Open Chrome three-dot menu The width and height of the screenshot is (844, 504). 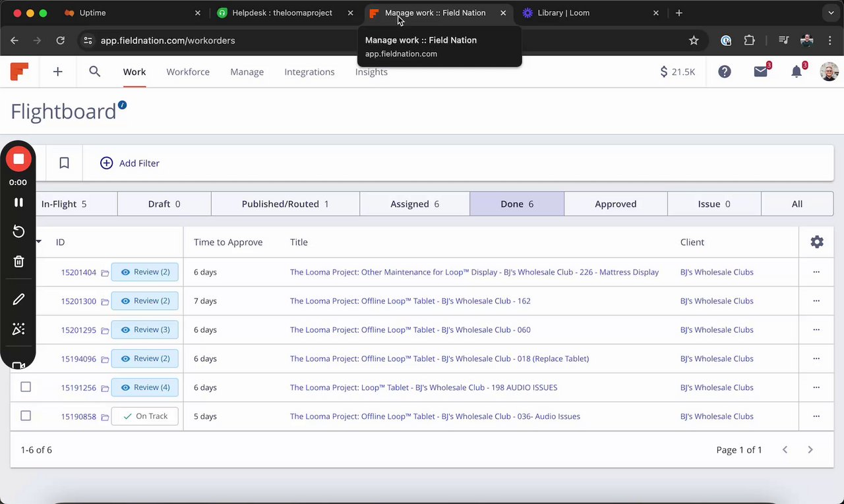pyautogui.click(x=829, y=41)
